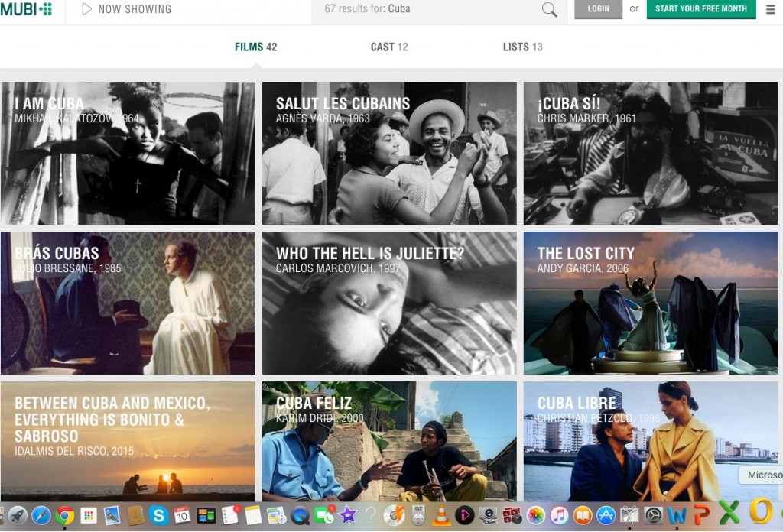Open the yellow Notes app in Dock

(253, 515)
